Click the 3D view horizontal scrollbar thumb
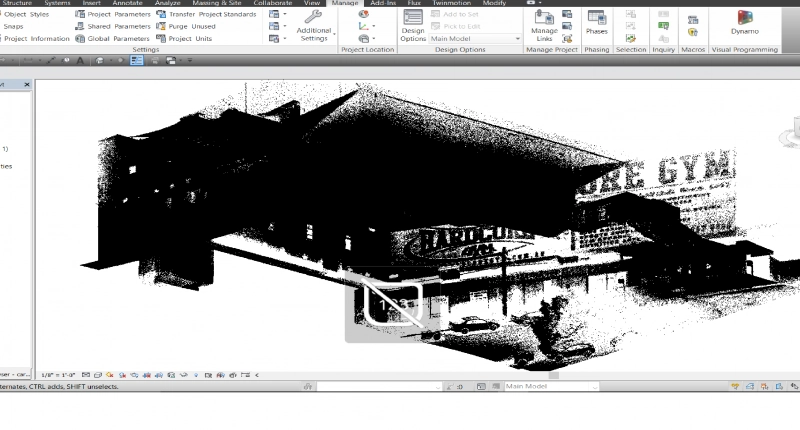800x430 pixels. (x=554, y=375)
